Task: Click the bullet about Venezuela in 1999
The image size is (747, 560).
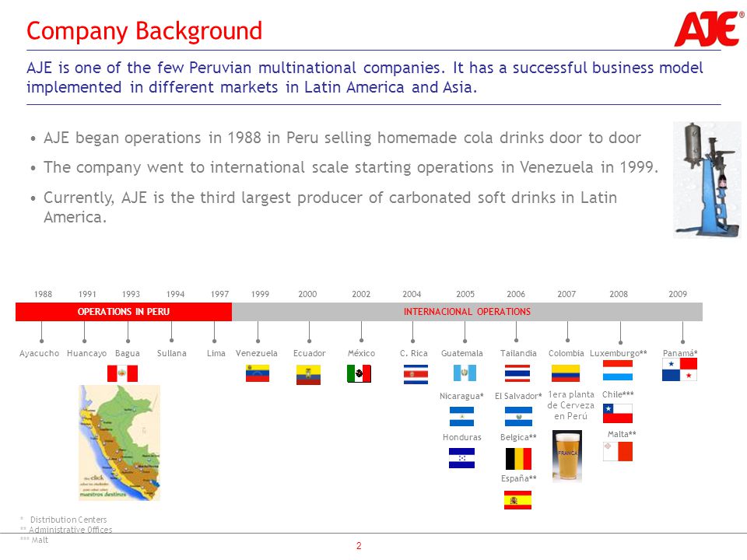Action: pyautogui.click(x=351, y=168)
